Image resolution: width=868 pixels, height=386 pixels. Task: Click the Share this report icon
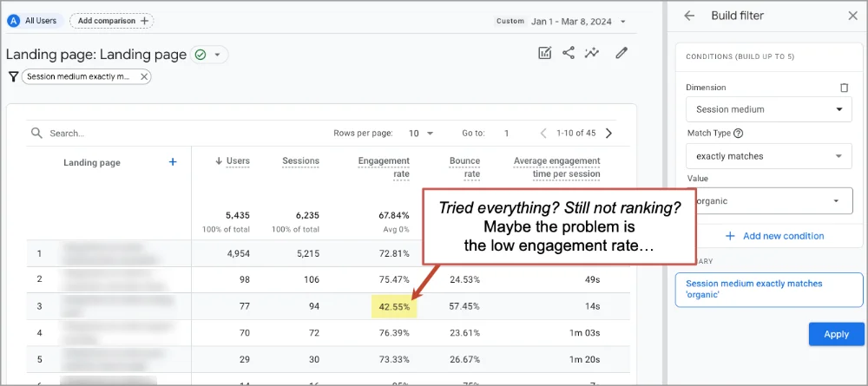click(568, 53)
